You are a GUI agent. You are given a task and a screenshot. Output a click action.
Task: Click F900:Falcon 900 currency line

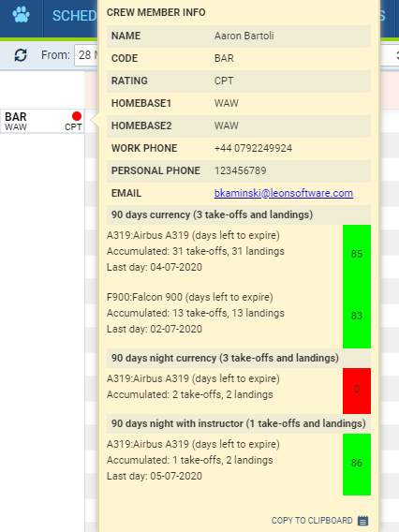(190, 297)
